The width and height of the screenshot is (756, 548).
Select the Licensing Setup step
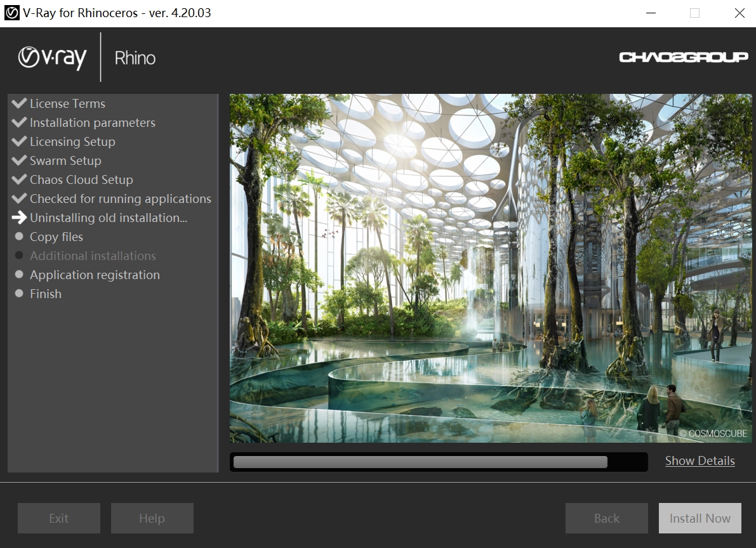pyautogui.click(x=73, y=141)
